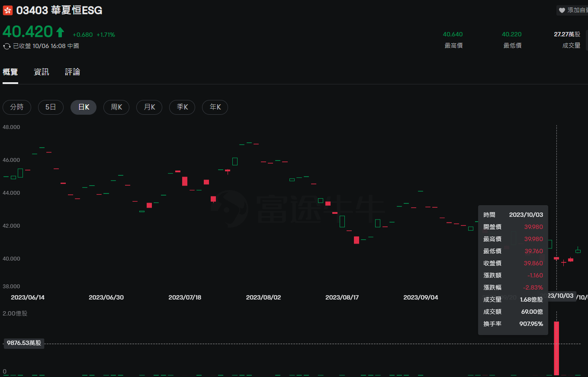
Task: Click the 9876.53萬股 volume axis label
Action: click(x=24, y=343)
